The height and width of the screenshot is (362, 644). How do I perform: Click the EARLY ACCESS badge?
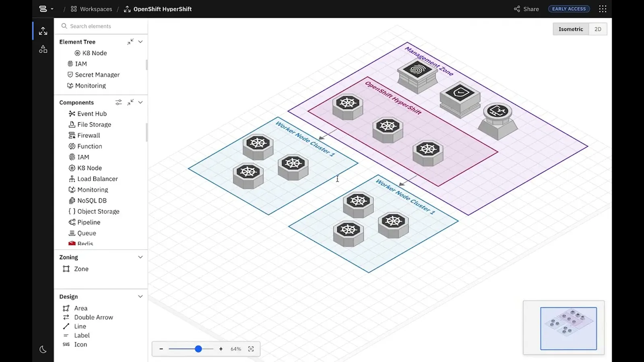(569, 9)
